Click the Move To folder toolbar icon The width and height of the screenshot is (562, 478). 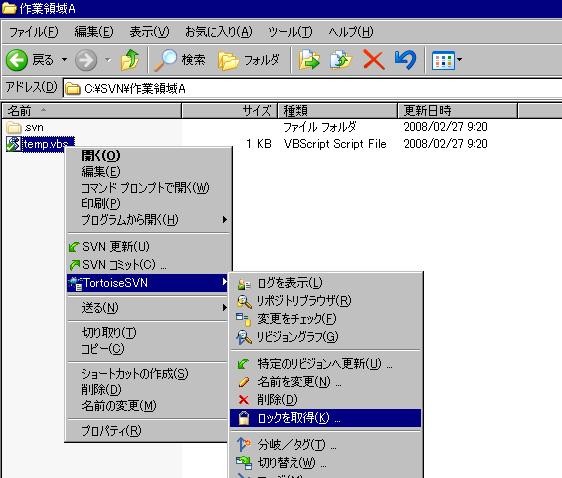click(x=309, y=60)
